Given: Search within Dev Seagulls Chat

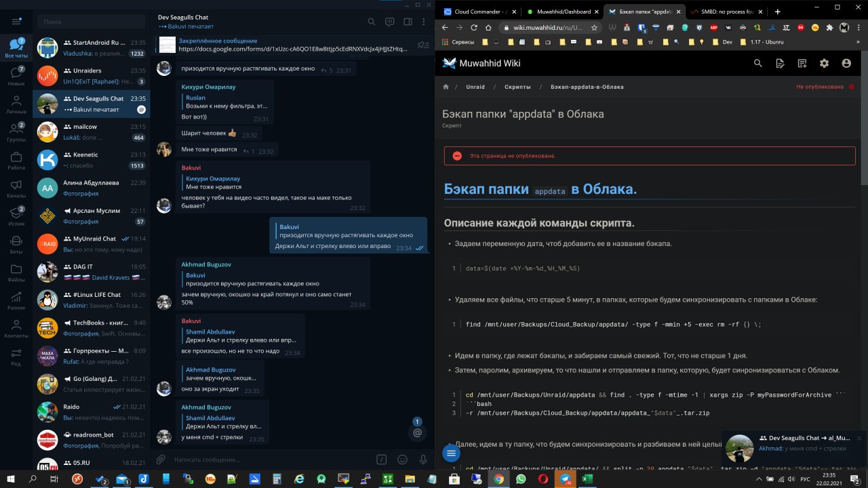Looking at the screenshot, I should [372, 22].
